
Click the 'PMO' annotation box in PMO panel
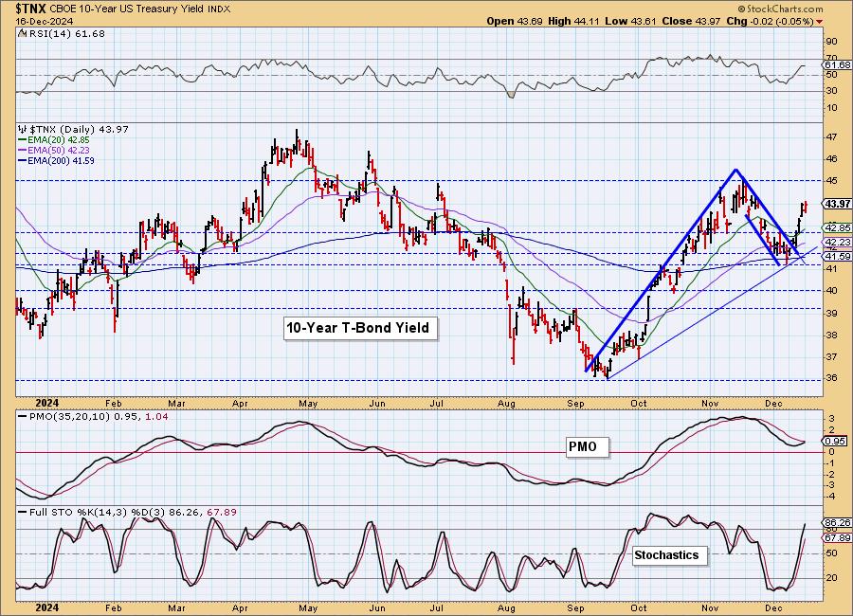click(587, 447)
